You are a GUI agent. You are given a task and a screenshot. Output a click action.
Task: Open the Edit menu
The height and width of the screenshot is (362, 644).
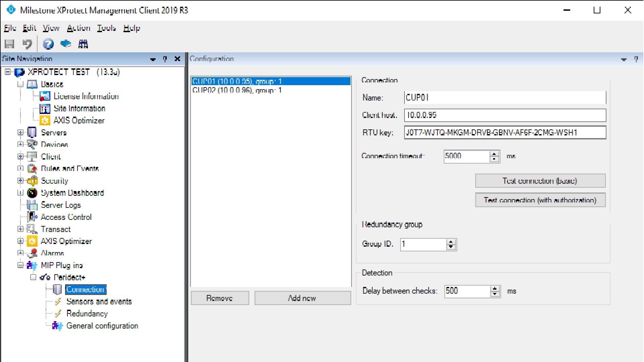point(30,28)
